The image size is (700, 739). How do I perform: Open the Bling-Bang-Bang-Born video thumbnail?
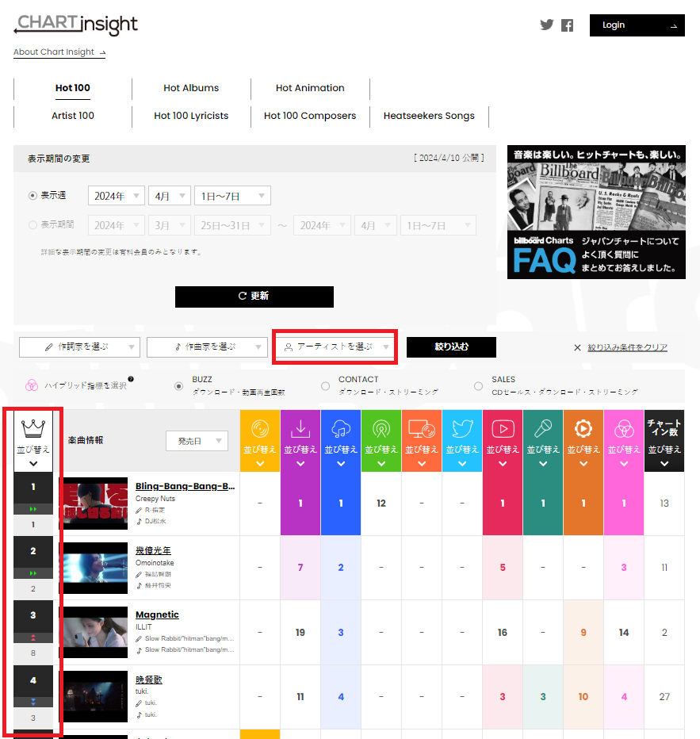[94, 504]
